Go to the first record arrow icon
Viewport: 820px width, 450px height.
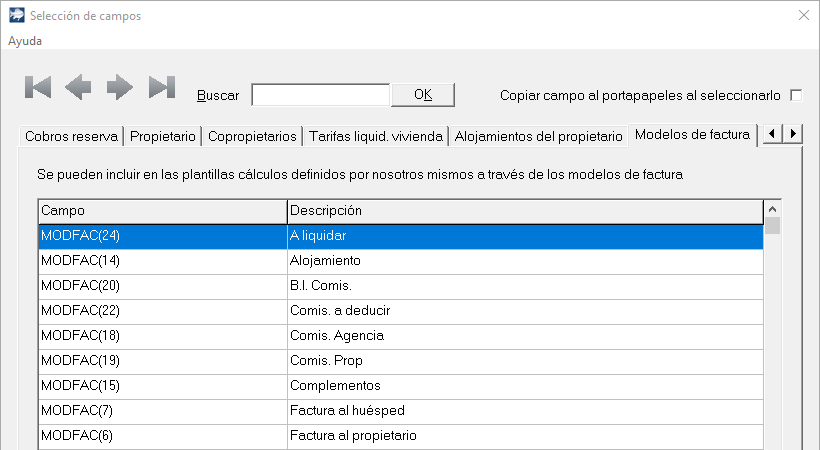point(38,88)
